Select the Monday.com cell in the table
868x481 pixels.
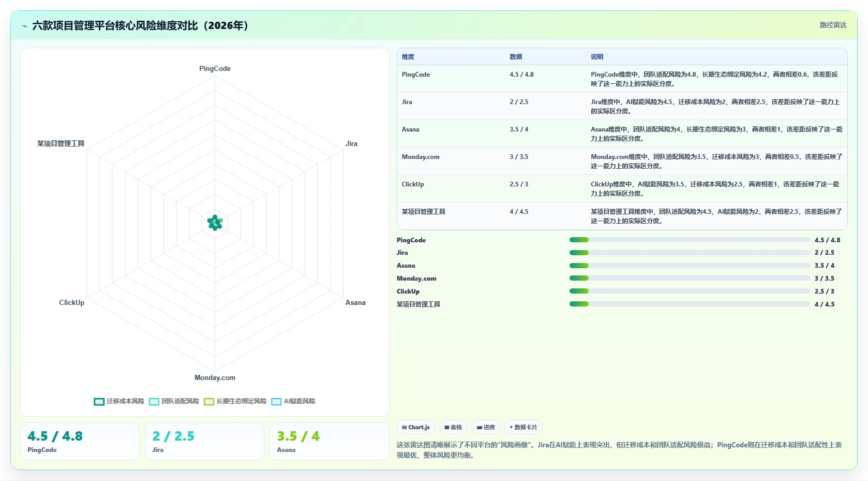421,157
